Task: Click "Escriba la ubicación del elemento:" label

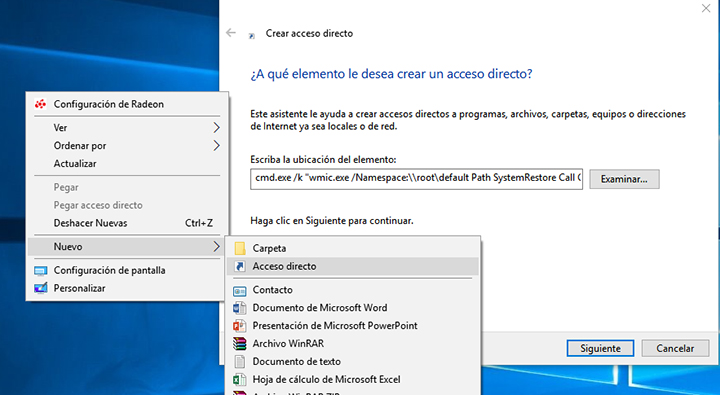Action: coord(323,160)
